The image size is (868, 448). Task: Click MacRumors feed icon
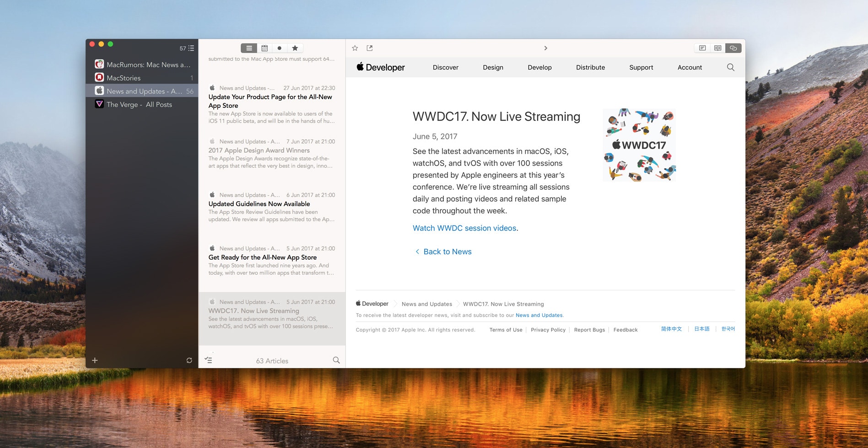coord(99,64)
